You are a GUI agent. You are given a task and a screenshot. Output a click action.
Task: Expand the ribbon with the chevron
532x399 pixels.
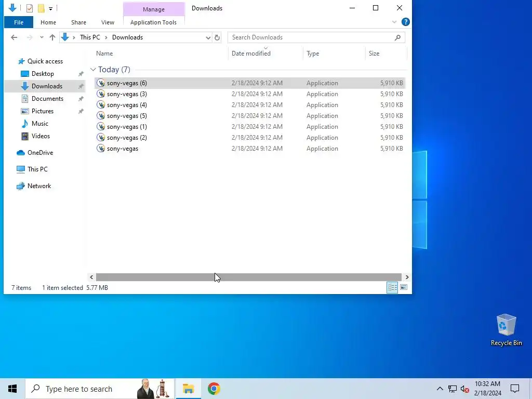click(394, 22)
